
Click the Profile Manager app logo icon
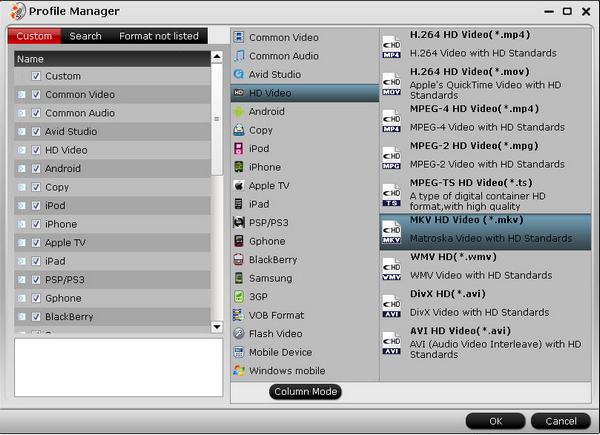click(x=17, y=11)
